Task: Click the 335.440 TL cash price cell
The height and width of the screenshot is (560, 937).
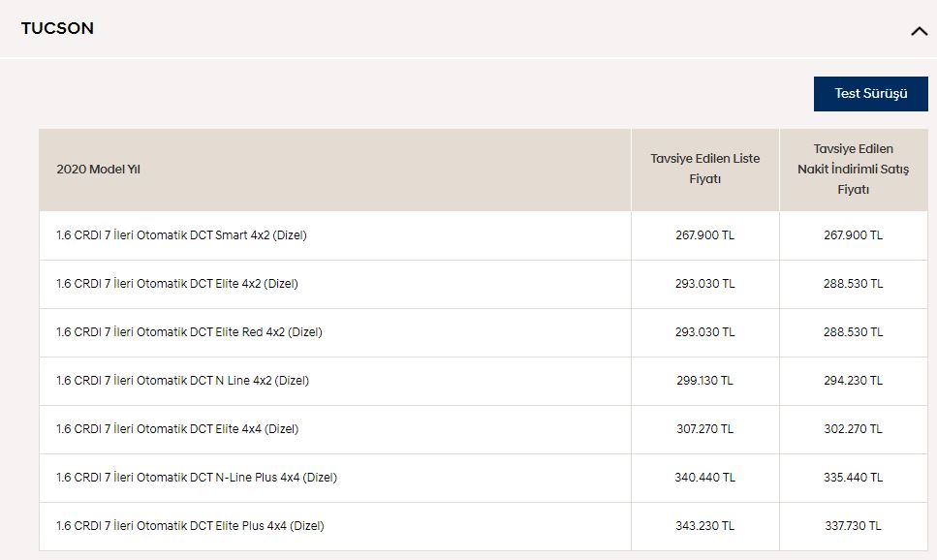Action: [x=854, y=478]
